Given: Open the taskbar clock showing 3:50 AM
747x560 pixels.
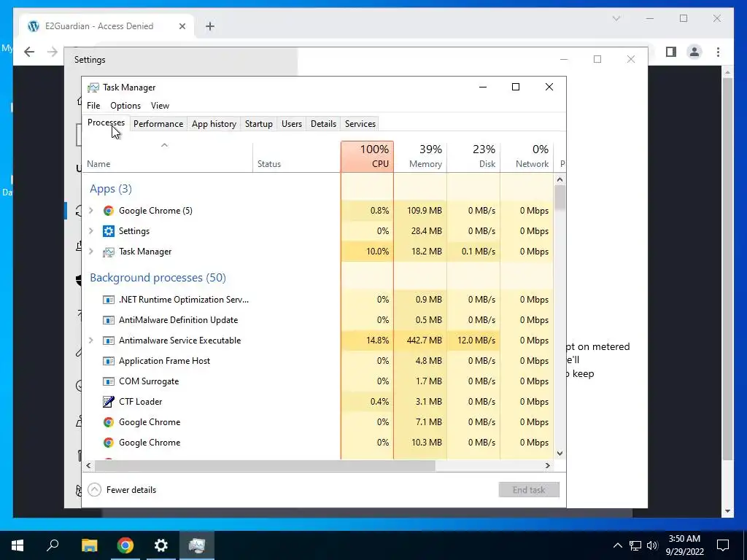Looking at the screenshot, I should [684, 545].
